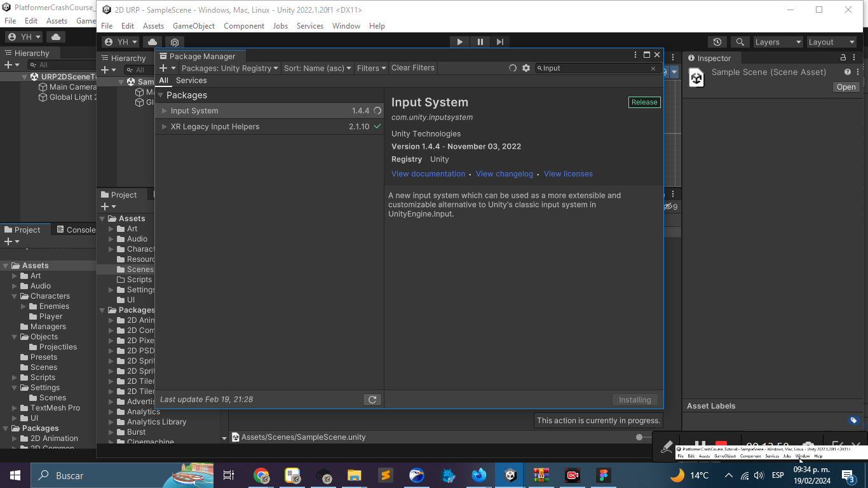The width and height of the screenshot is (868, 488).
Task: Select XR Legacy Input Helpers package row
Action: pos(269,126)
